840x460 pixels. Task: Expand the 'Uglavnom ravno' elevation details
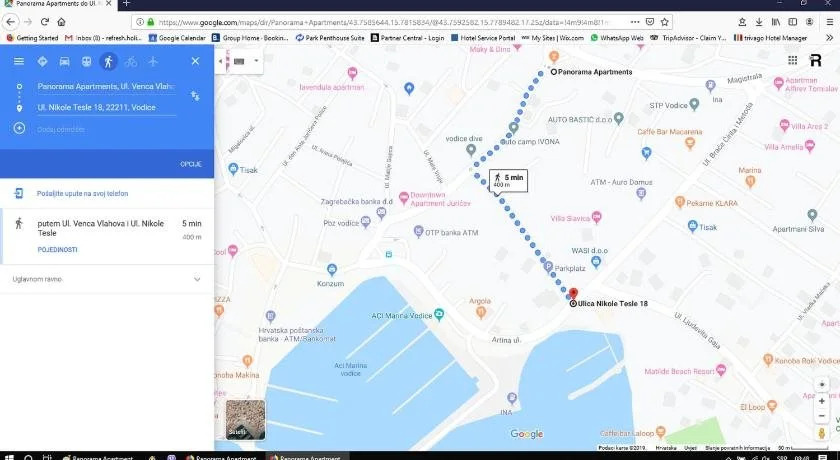(x=197, y=279)
